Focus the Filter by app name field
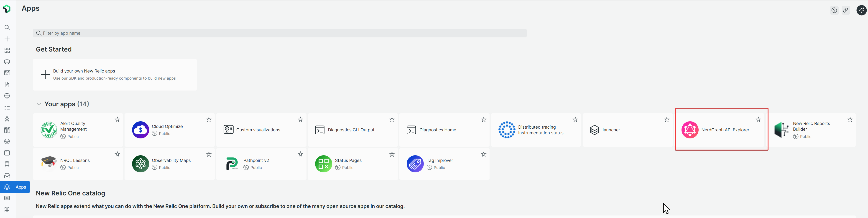This screenshot has height=218, width=868. 280,33
